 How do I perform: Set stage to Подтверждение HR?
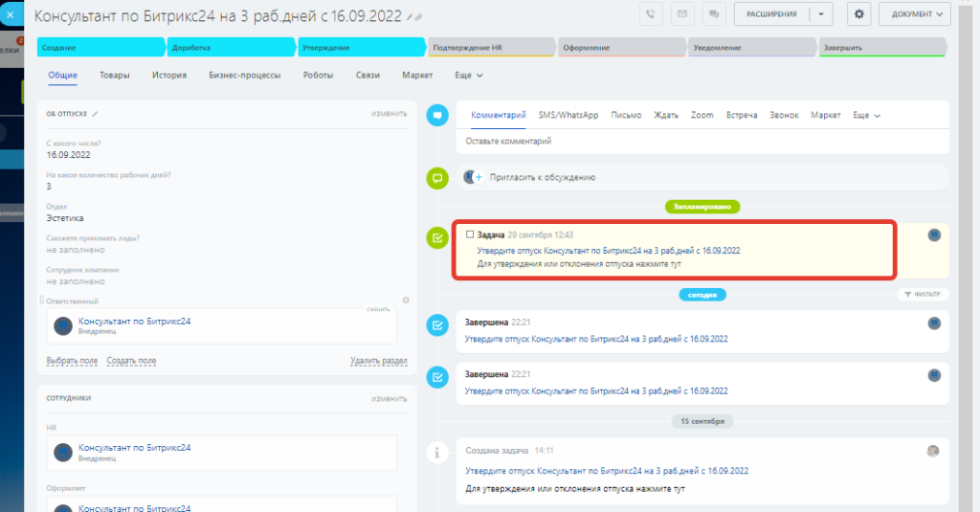(492, 48)
